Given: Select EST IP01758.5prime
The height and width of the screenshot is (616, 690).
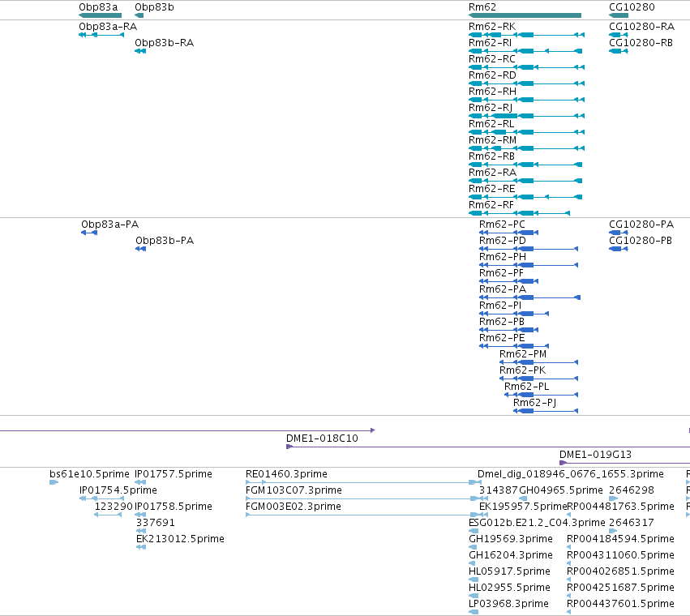Looking at the screenshot, I should (x=140, y=515).
